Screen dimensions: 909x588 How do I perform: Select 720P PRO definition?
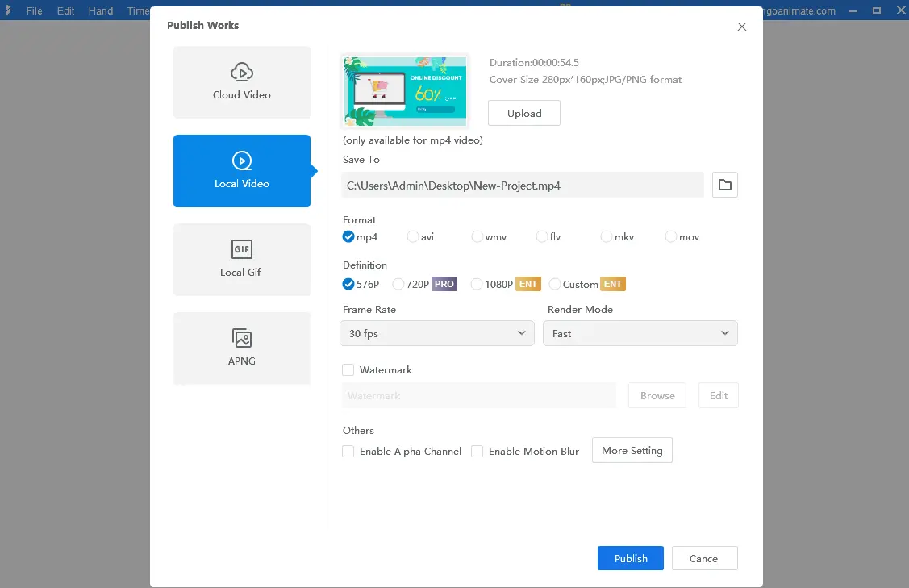tap(398, 284)
